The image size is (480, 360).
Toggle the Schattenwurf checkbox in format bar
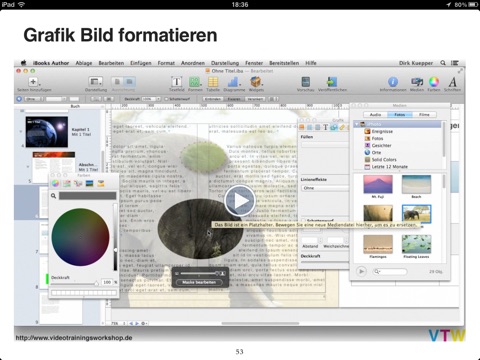(166, 99)
